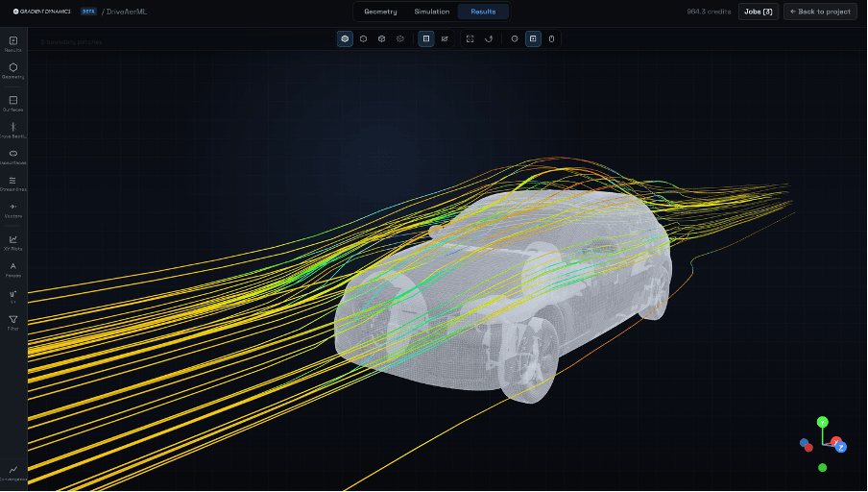Screen dimensions: 868x492
Task: Open the Results panel in sidebar
Action: [13, 44]
